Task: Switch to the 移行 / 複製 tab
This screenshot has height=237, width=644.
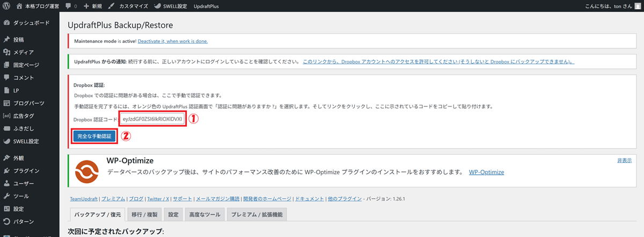Action: point(145,214)
